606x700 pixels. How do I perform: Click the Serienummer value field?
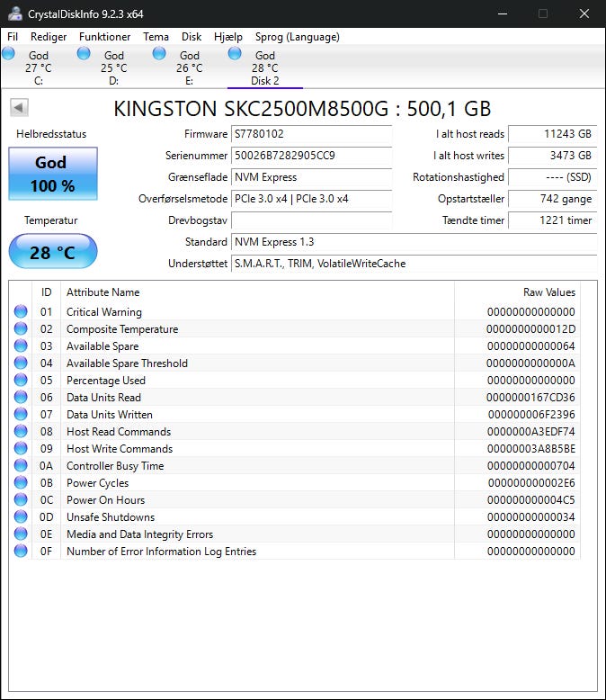coord(311,156)
